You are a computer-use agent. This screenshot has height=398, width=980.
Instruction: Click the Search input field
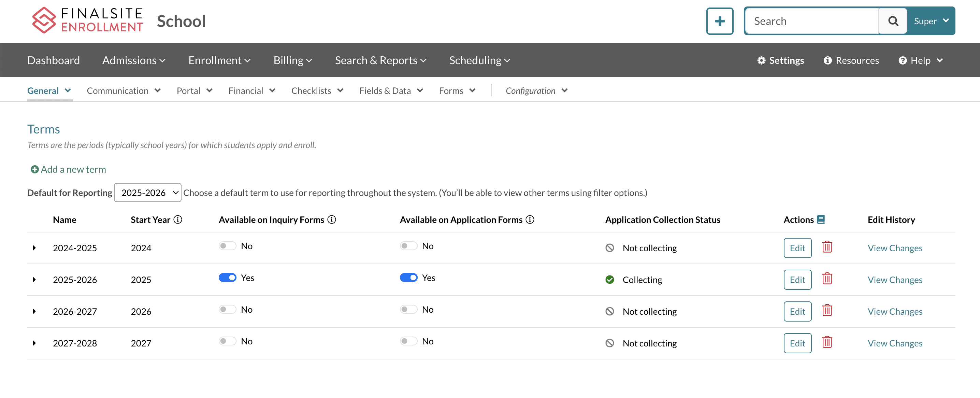coord(811,21)
